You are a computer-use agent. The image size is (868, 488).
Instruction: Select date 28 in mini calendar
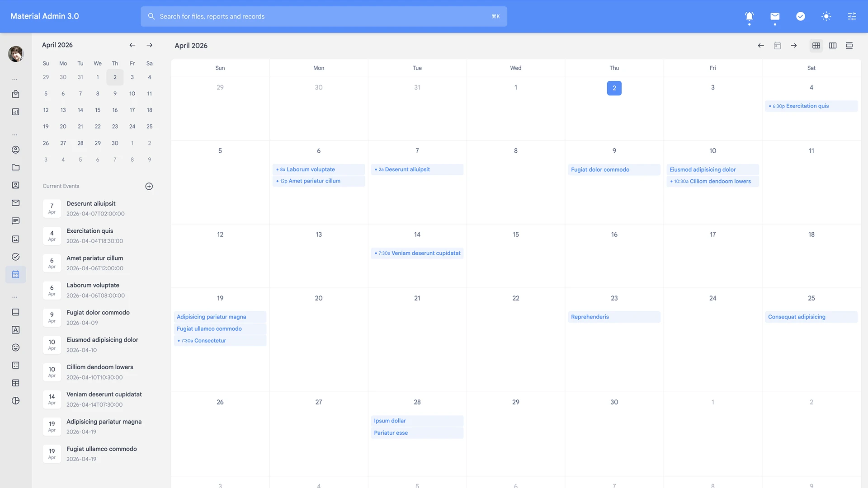click(x=80, y=143)
